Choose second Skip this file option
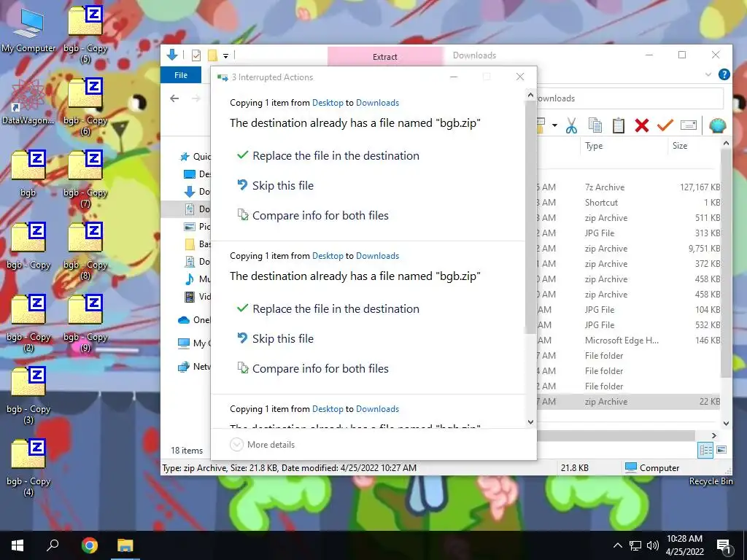 pos(275,339)
